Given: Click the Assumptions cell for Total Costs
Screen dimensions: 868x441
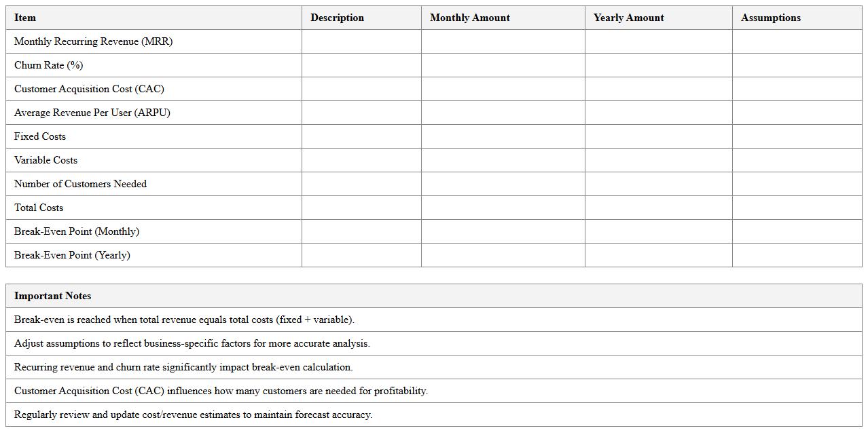Looking at the screenshot, I should tap(797, 208).
